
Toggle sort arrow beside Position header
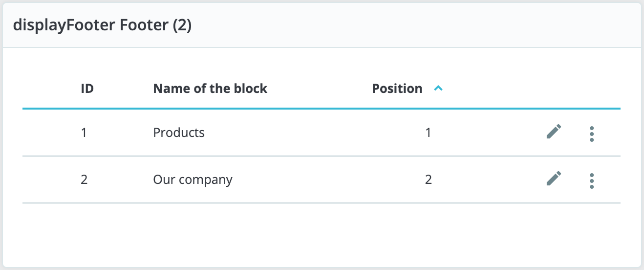point(438,89)
